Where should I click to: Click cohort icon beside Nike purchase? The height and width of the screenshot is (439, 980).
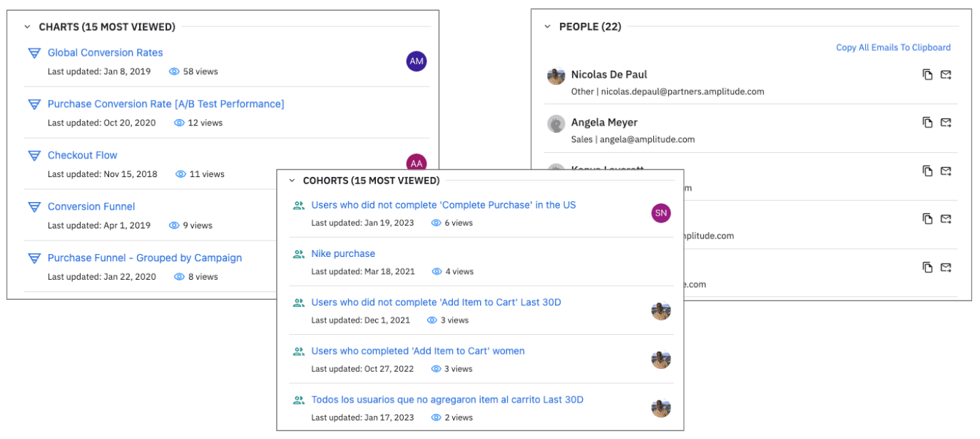[x=299, y=254]
